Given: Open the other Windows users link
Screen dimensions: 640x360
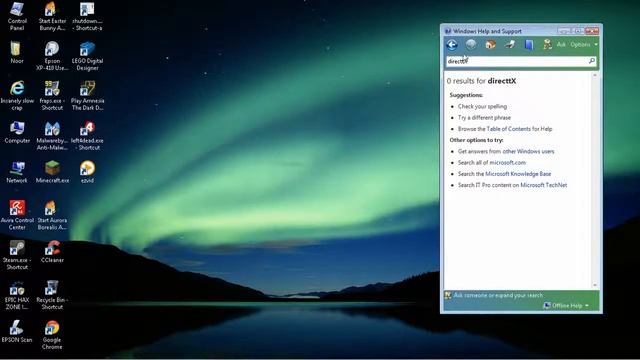Looking at the screenshot, I should [528, 151].
